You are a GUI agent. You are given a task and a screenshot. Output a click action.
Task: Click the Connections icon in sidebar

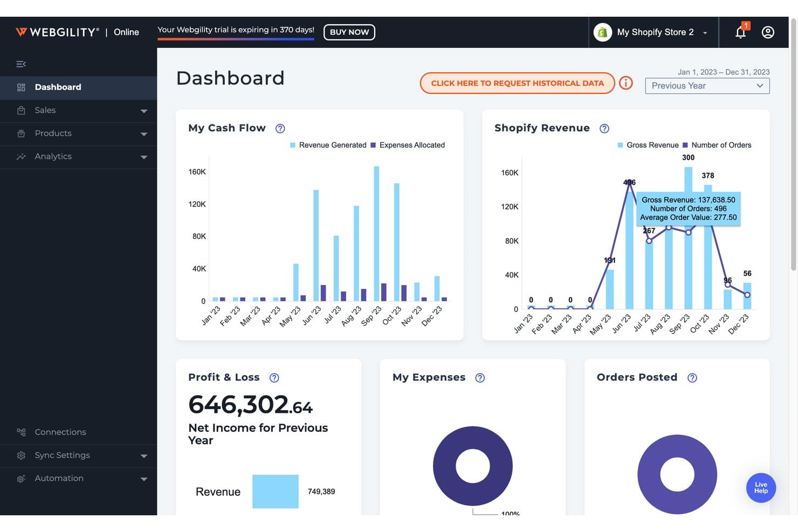(21, 432)
